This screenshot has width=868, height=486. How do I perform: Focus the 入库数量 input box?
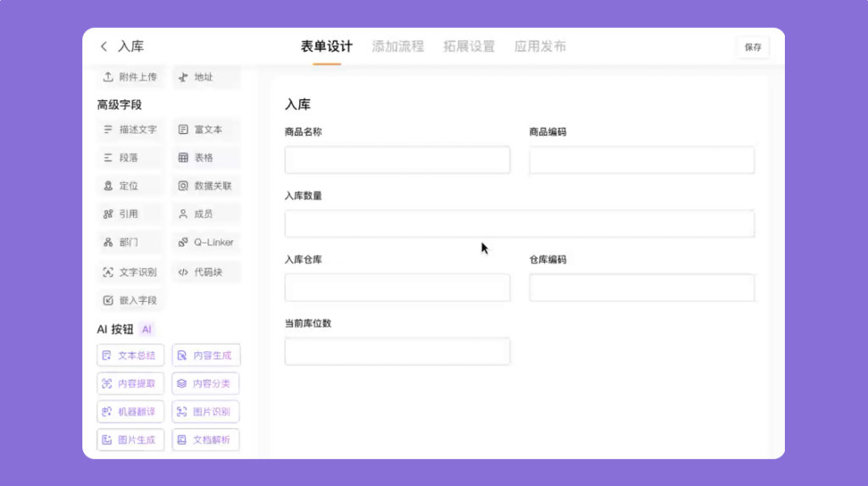point(519,224)
